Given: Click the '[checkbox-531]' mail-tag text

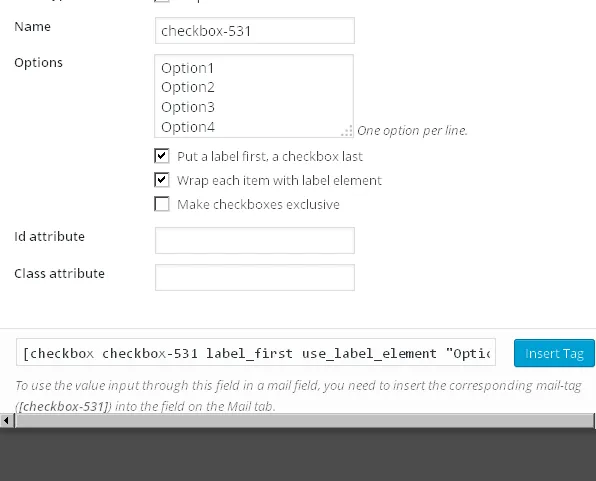Looking at the screenshot, I should [63, 406].
